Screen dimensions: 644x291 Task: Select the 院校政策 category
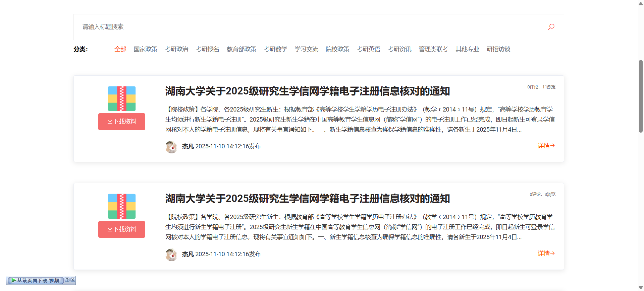coord(337,49)
